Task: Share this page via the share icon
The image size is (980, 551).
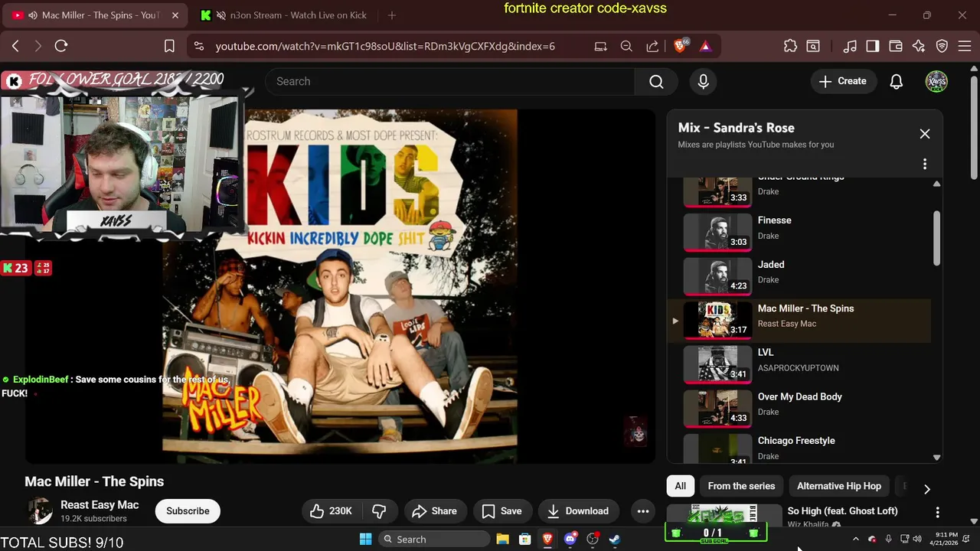Action: point(652,46)
